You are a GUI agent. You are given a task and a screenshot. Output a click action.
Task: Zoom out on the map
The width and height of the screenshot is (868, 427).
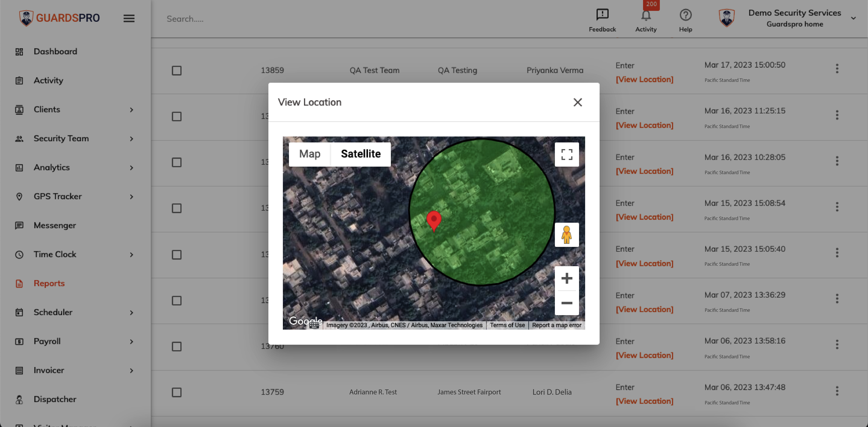click(567, 303)
